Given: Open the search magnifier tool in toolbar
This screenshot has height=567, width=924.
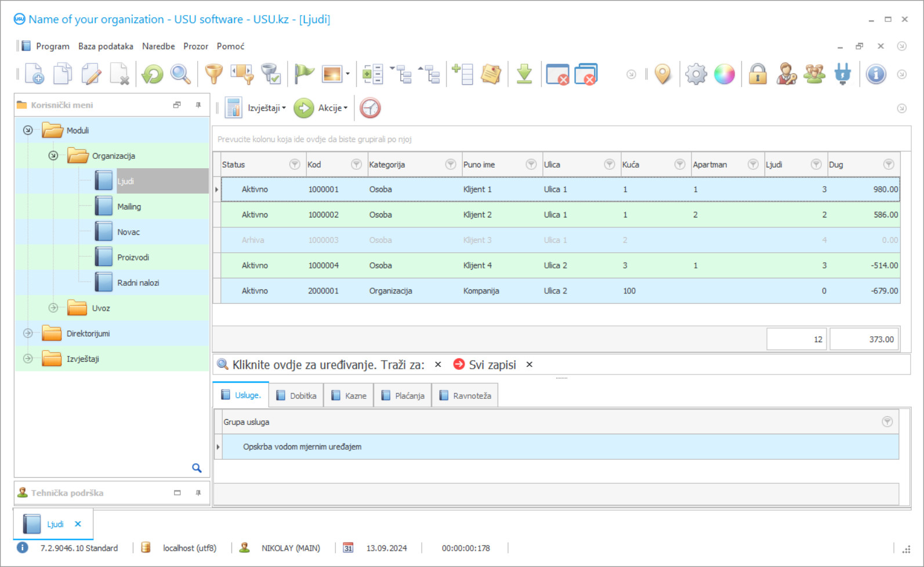Looking at the screenshot, I should pos(180,75).
